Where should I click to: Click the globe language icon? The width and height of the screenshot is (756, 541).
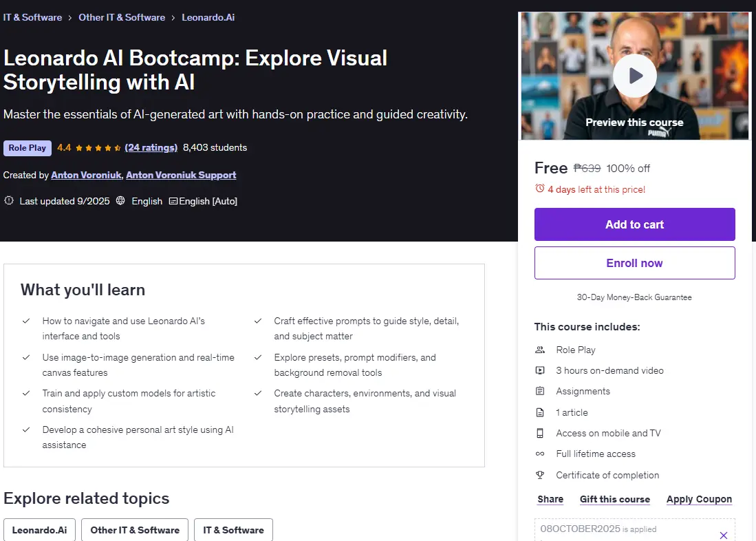(x=120, y=200)
